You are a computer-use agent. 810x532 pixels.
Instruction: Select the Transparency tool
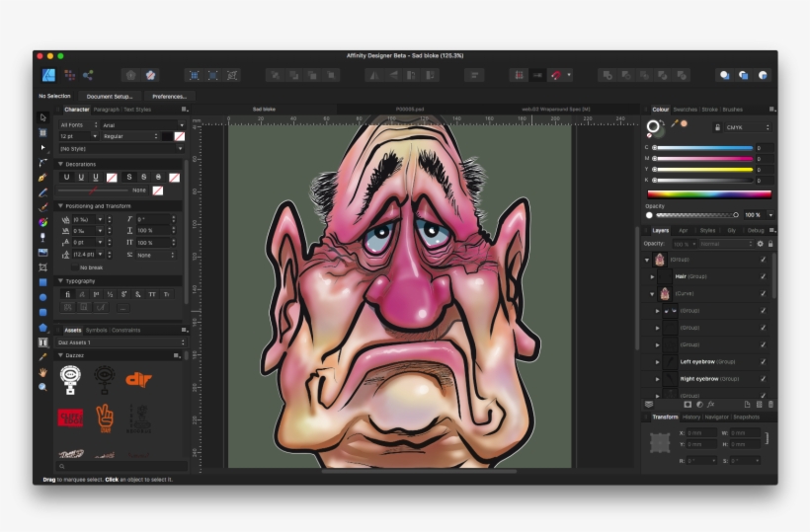pyautogui.click(x=42, y=237)
